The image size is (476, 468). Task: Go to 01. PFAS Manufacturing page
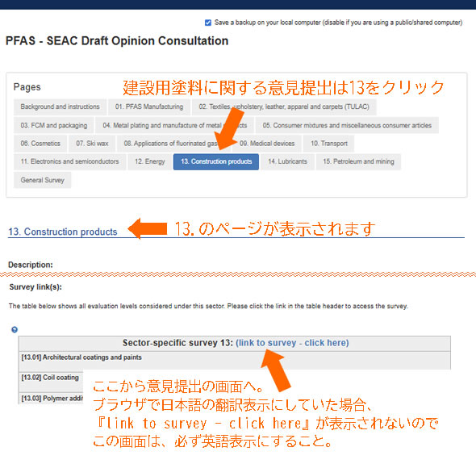(x=149, y=107)
